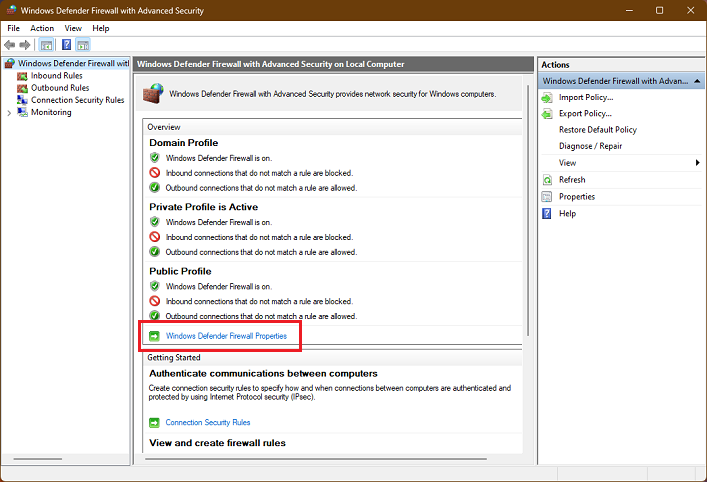Click green arrow icon beside Firewall Properties link

click(154, 336)
